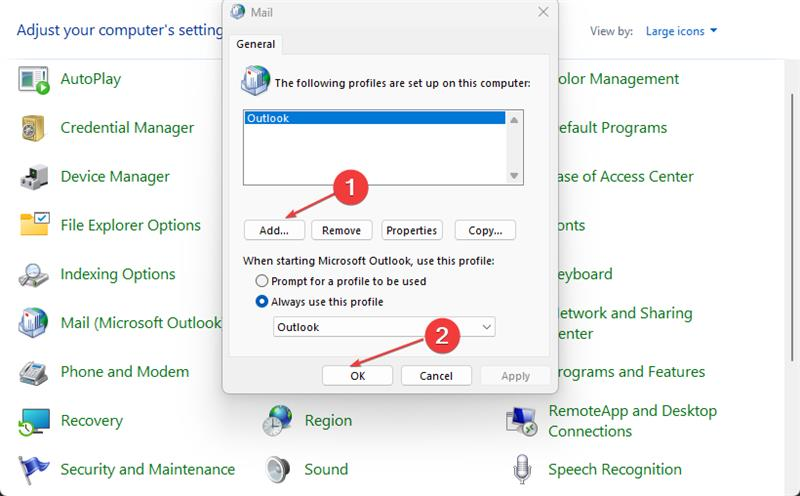Click the Copy... profile button
800x496 pixels.
pyautogui.click(x=485, y=230)
